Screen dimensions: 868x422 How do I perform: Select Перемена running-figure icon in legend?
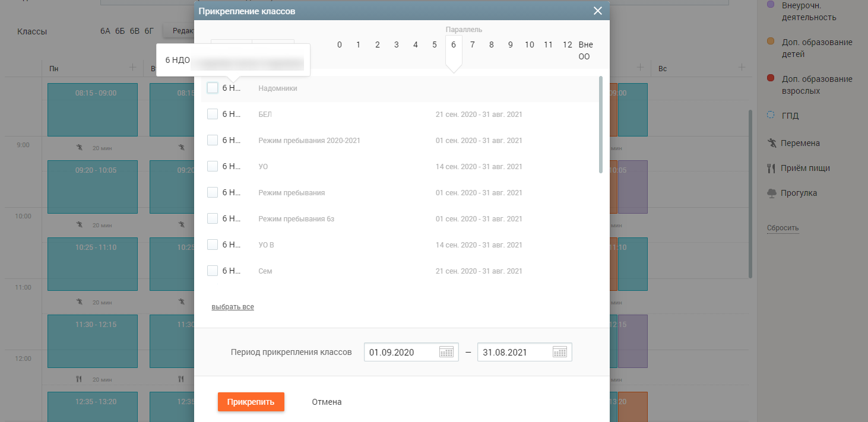tap(771, 143)
